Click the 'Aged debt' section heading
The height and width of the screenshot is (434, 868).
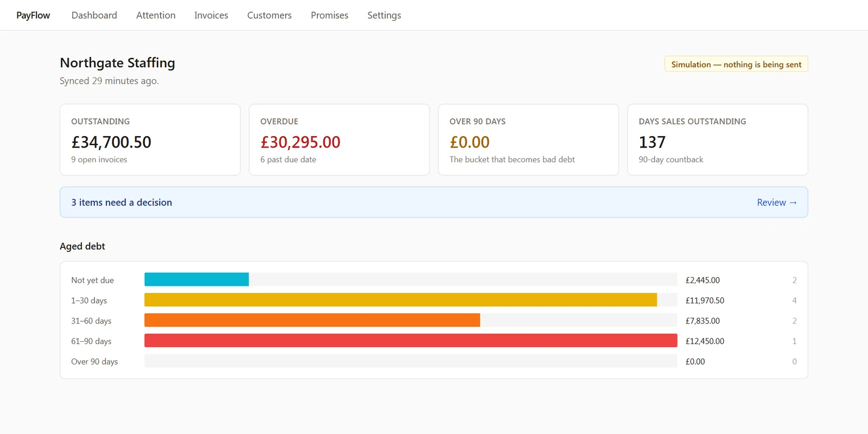(x=82, y=246)
